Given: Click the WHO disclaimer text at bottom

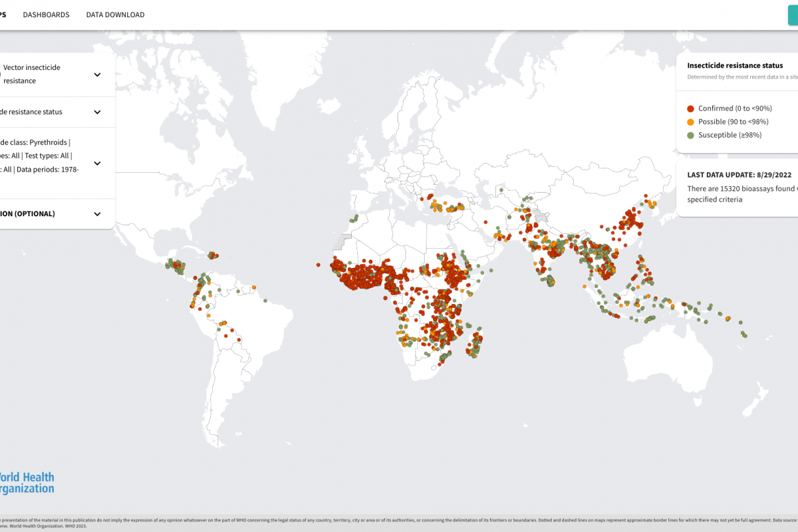Looking at the screenshot, I should [399, 520].
